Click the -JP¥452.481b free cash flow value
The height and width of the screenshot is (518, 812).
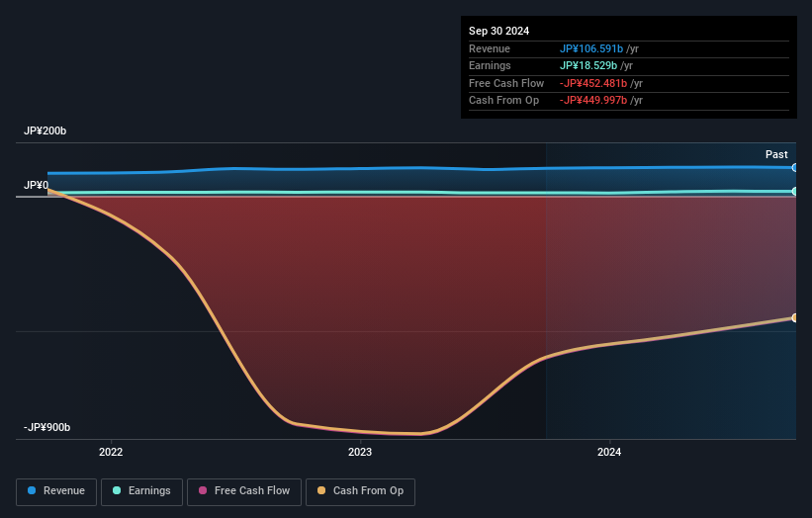pyautogui.click(x=593, y=83)
